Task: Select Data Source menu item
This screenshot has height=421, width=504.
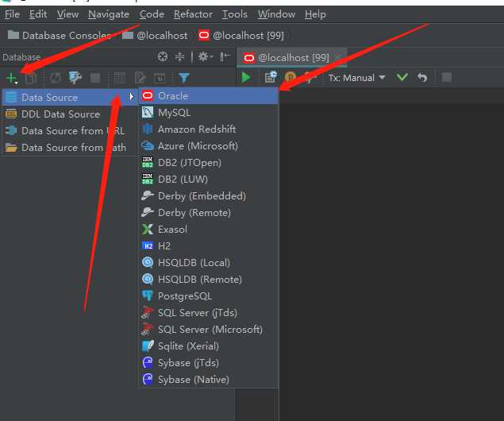Action: tap(69, 97)
